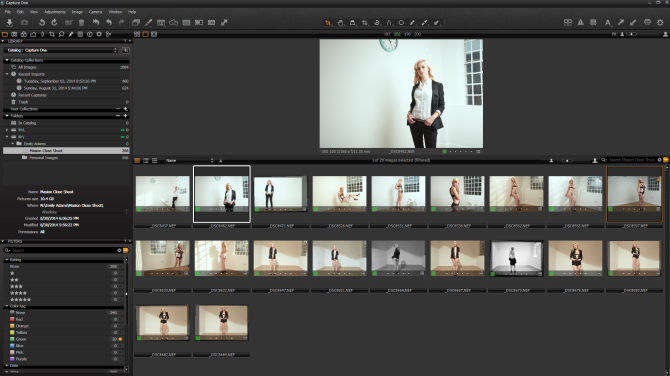Click the Reset double-arrow icon in toolbar

pyautogui.click(x=96, y=23)
